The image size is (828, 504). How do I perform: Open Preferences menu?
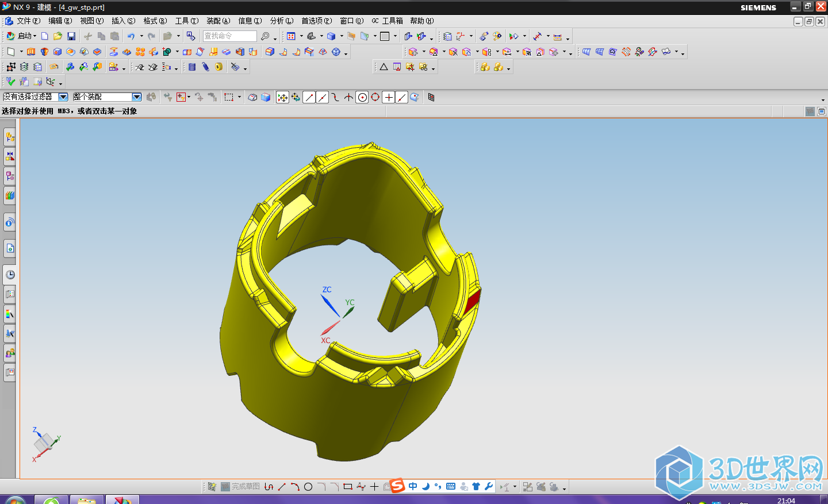tap(317, 21)
